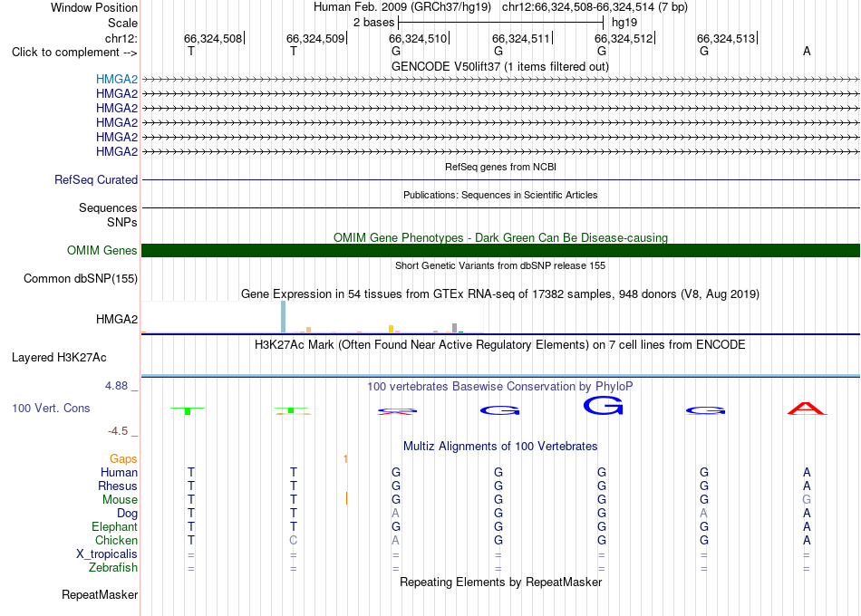
Task: Click the gray C in the Chicken row
Action: [x=294, y=541]
